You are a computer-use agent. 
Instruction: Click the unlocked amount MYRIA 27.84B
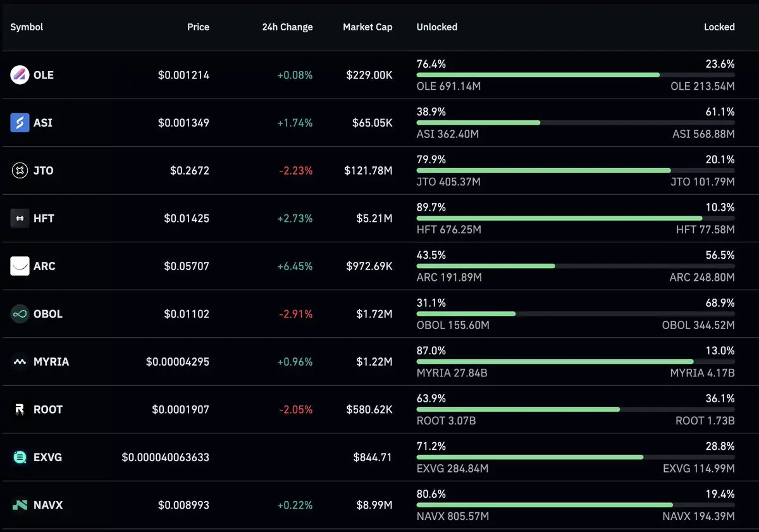452,373
